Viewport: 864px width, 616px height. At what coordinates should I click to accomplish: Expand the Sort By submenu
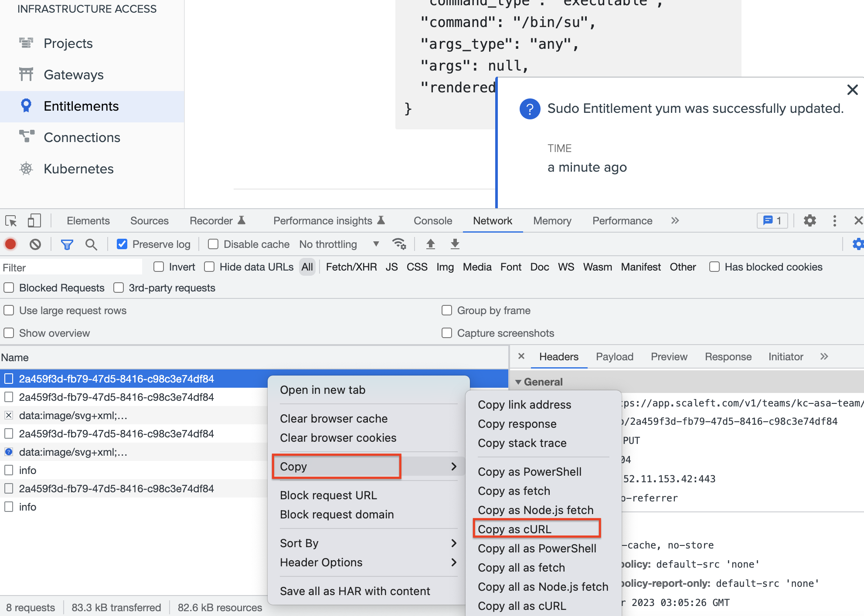pyautogui.click(x=368, y=543)
